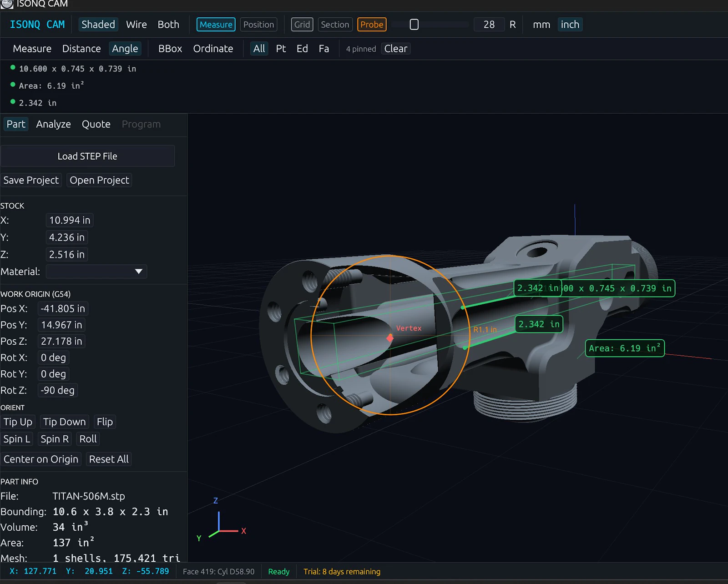The height and width of the screenshot is (584, 728).
Task: Toggle the Measure tool in the top toolbar
Action: pos(216,25)
